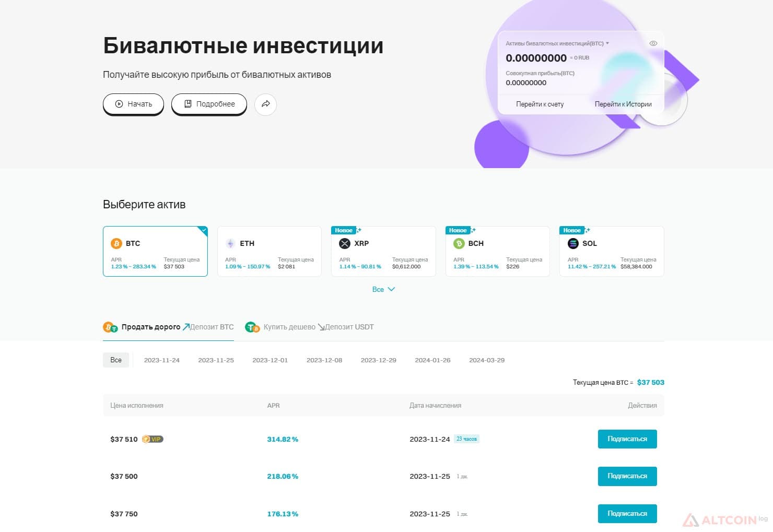The image size is (773, 532).
Task: Click the BTC-USDT pair icon on Продать дорого
Action: click(x=110, y=327)
